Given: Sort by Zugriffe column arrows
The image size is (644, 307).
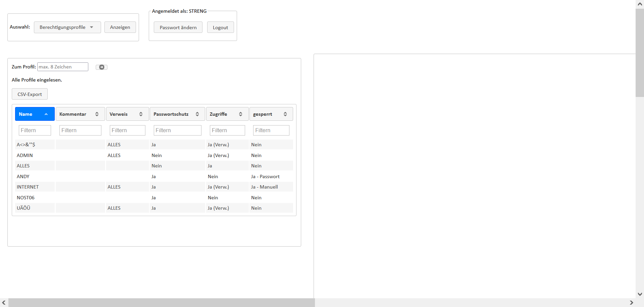Looking at the screenshot, I should click(x=240, y=114).
